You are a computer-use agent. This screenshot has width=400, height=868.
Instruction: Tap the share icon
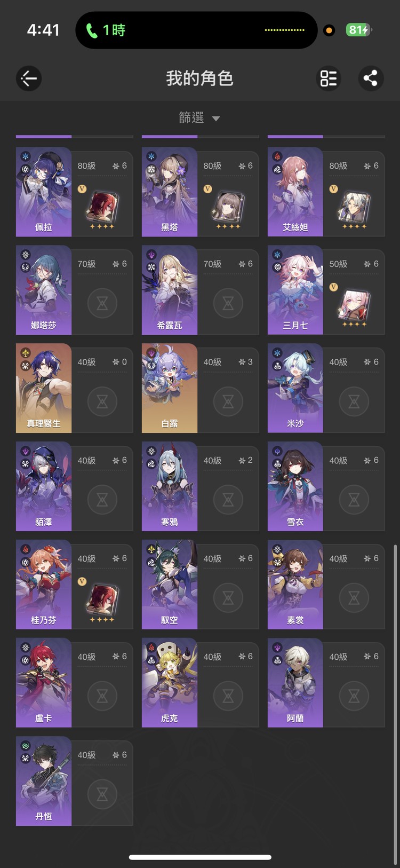click(371, 78)
